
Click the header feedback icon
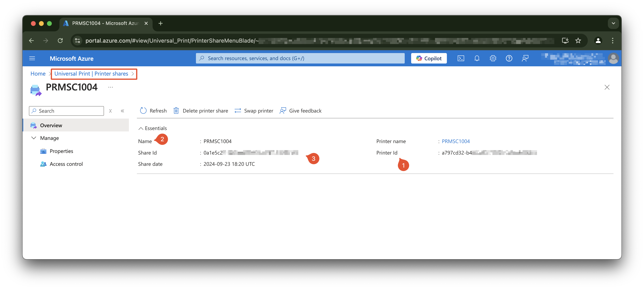(525, 58)
